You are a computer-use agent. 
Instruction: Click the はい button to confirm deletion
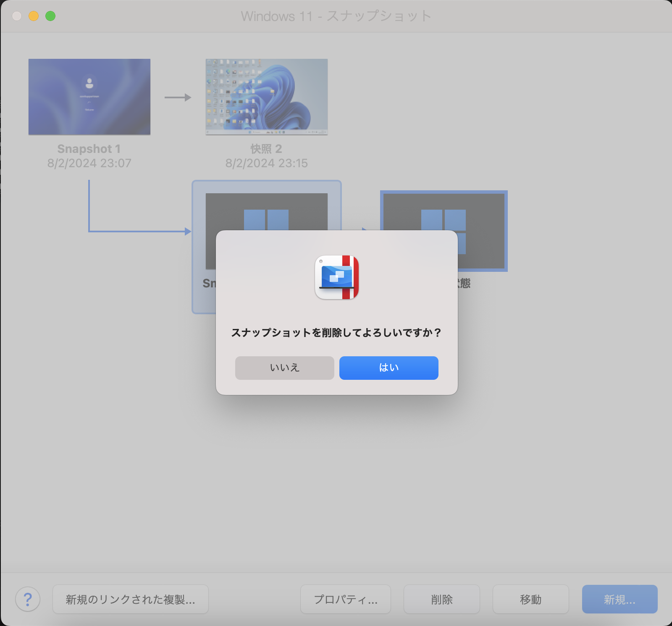tap(388, 368)
